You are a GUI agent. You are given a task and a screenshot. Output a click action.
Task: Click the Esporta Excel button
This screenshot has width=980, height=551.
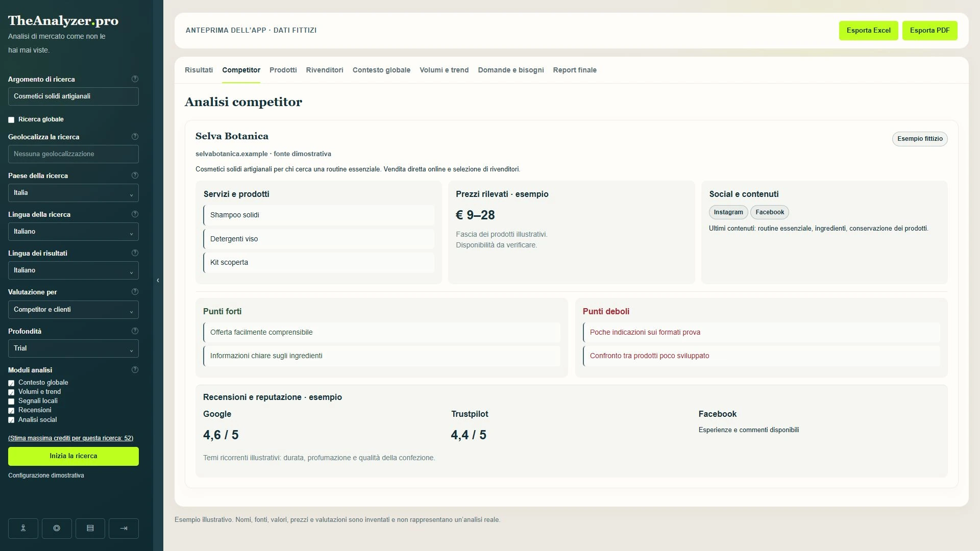pyautogui.click(x=869, y=31)
